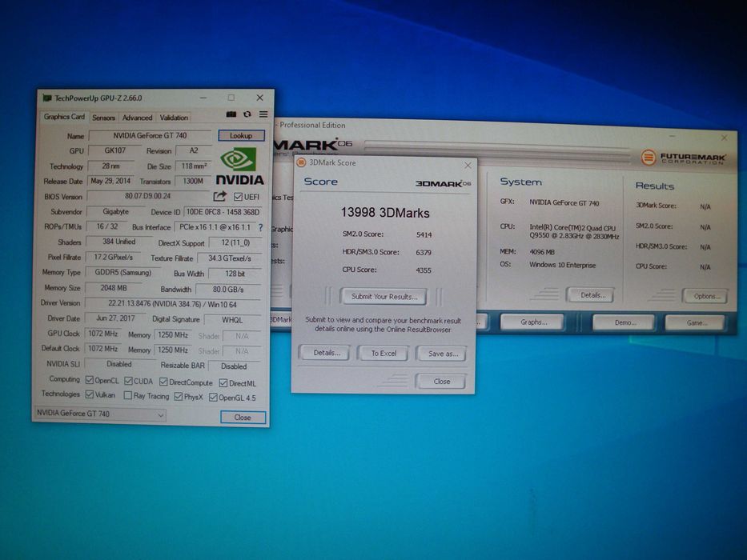This screenshot has width=747, height=560.
Task: Open the NVIDIA GeForce GT 740 GPU dropdown
Action: (100, 414)
